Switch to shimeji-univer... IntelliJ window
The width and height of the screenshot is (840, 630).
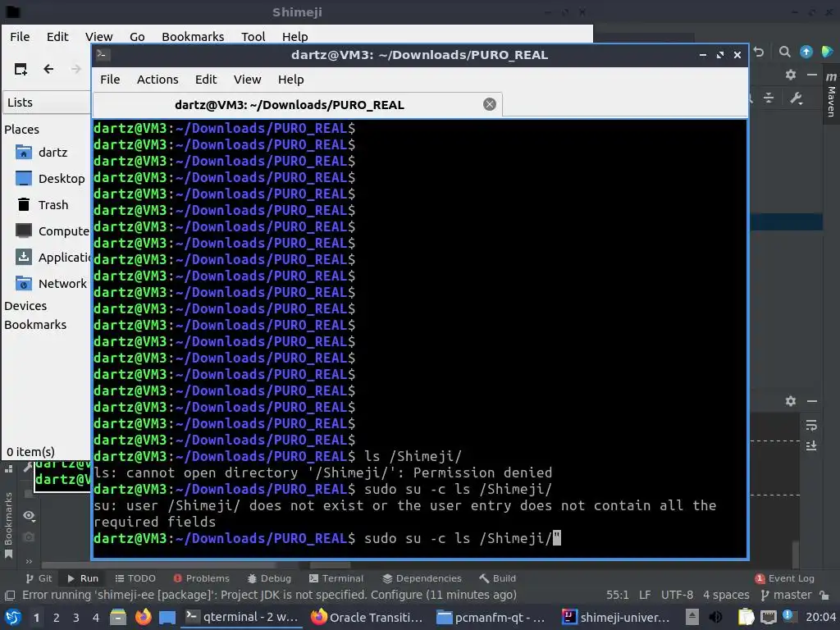616,618
